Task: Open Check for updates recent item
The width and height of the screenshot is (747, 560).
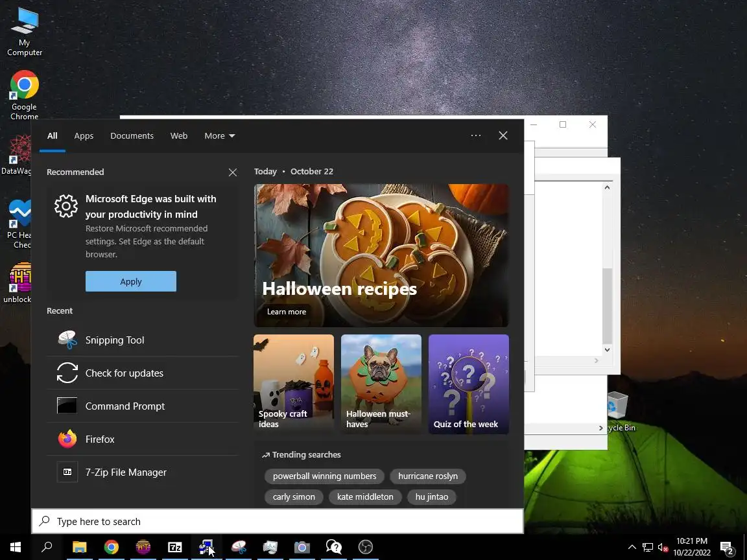Action: tap(143, 373)
